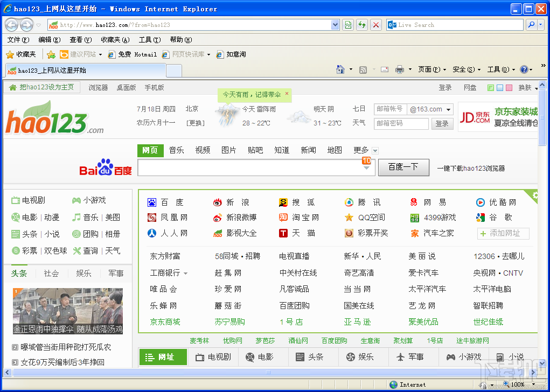
Task: Select the 社会 news tab
Action: pyautogui.click(x=51, y=274)
